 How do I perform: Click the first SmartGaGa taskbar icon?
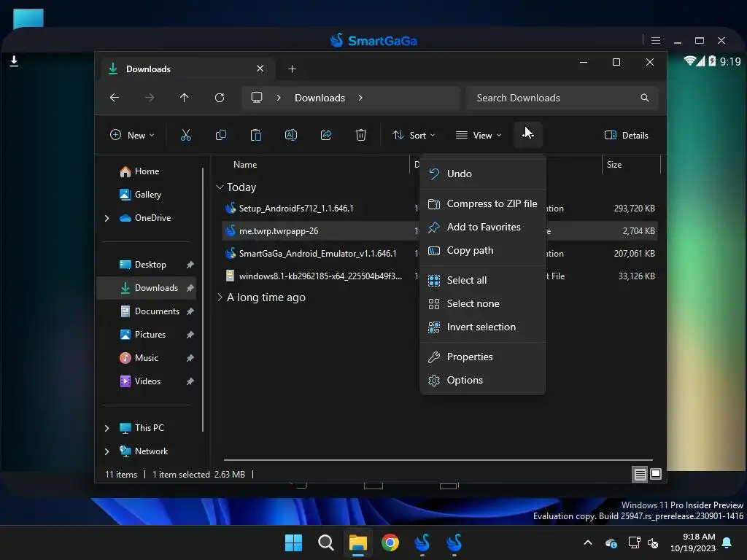[422, 542]
